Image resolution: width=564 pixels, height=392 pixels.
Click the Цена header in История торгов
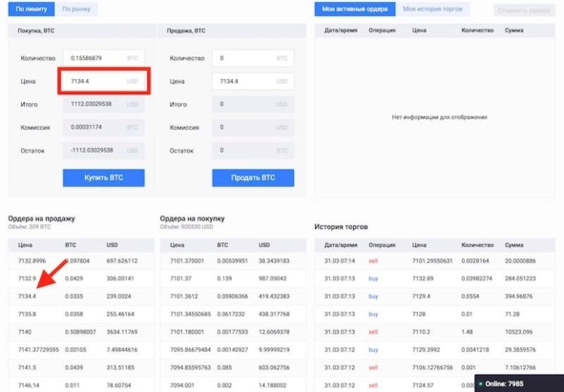[419, 245]
